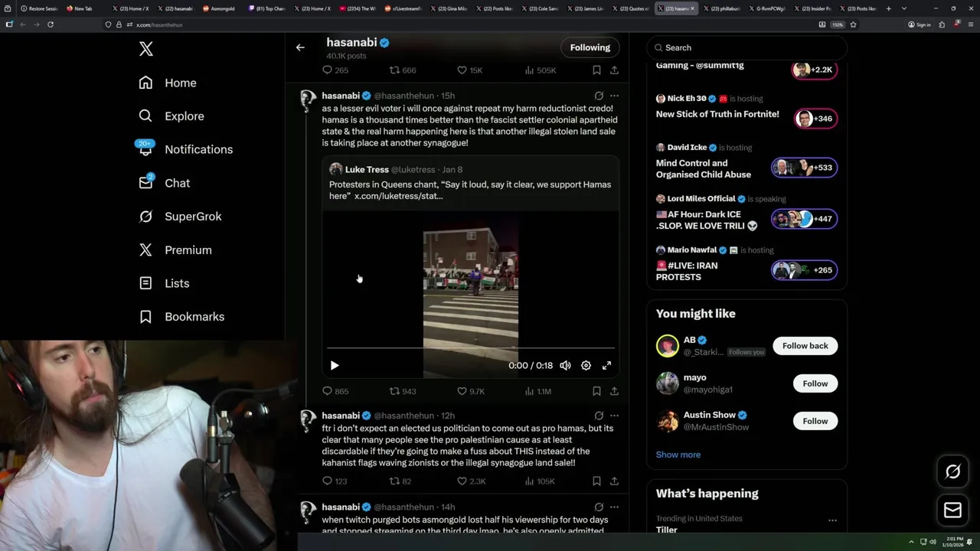980x551 pixels.
Task: Click Show more under You might like
Action: click(x=678, y=455)
